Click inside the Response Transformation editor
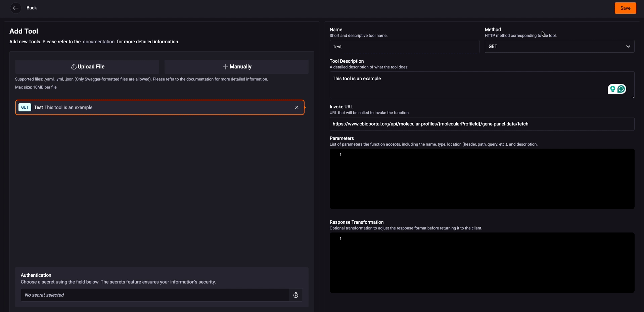Image resolution: width=644 pixels, height=312 pixels. [x=481, y=262]
